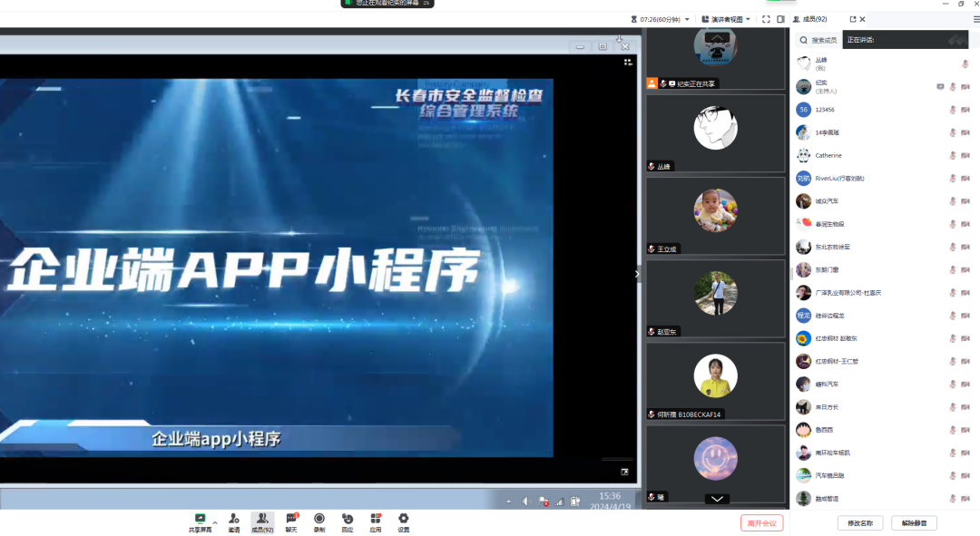980x536 pixels.
Task: Show next videos with the down chevron
Action: pyautogui.click(x=717, y=499)
